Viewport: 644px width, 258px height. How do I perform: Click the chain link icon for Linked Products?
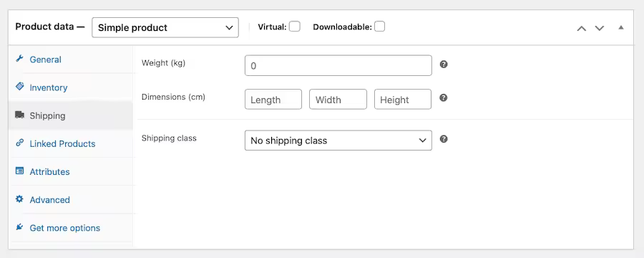click(19, 143)
